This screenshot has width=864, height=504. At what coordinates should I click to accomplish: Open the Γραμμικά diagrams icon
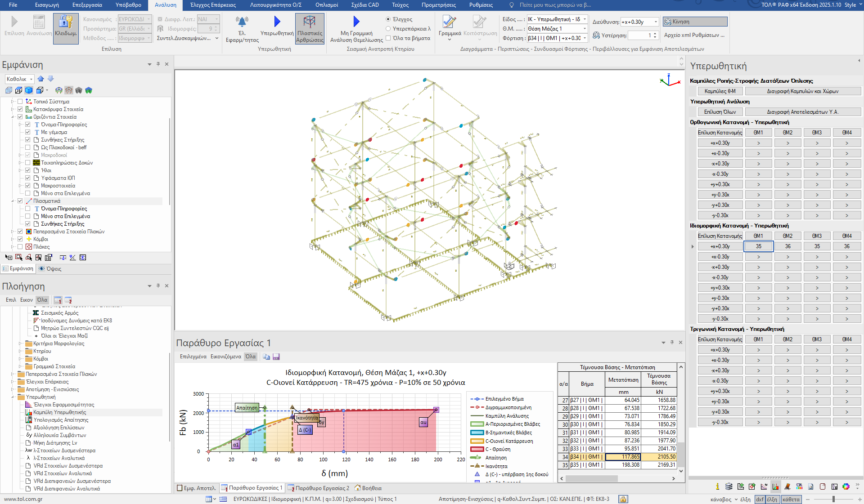pos(449,22)
